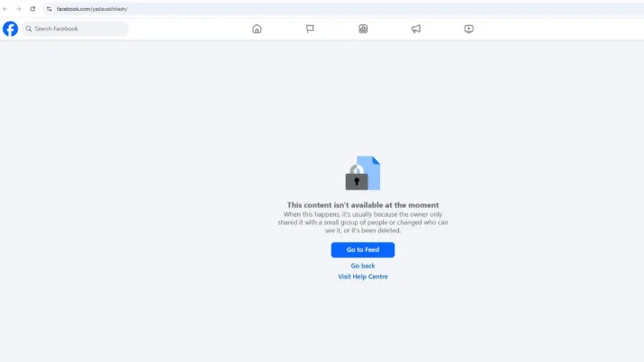Image resolution: width=644 pixels, height=362 pixels.
Task: Click the 'This content isn't available' heading
Action: 363,205
